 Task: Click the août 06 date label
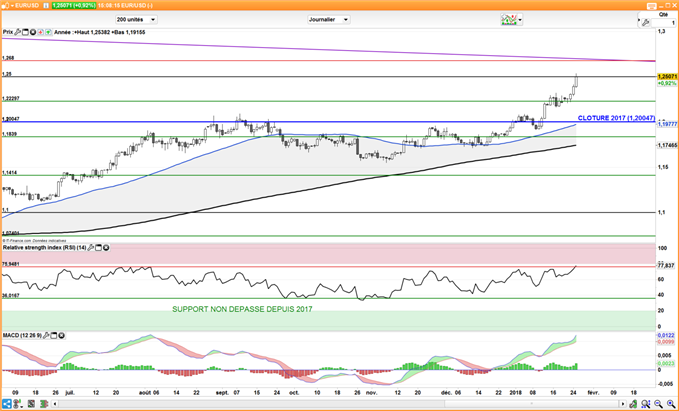[x=149, y=393]
